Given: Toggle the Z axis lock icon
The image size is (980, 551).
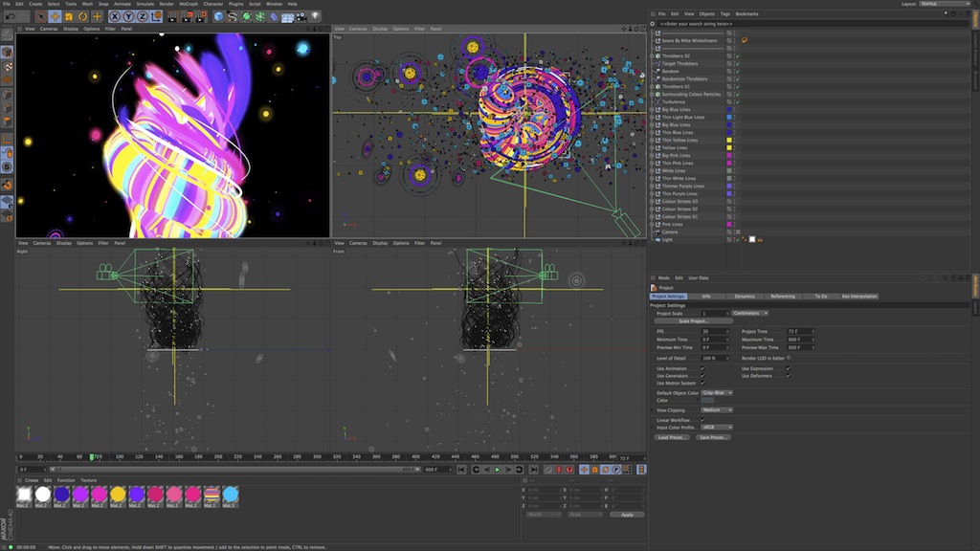Looking at the screenshot, I should [x=143, y=16].
